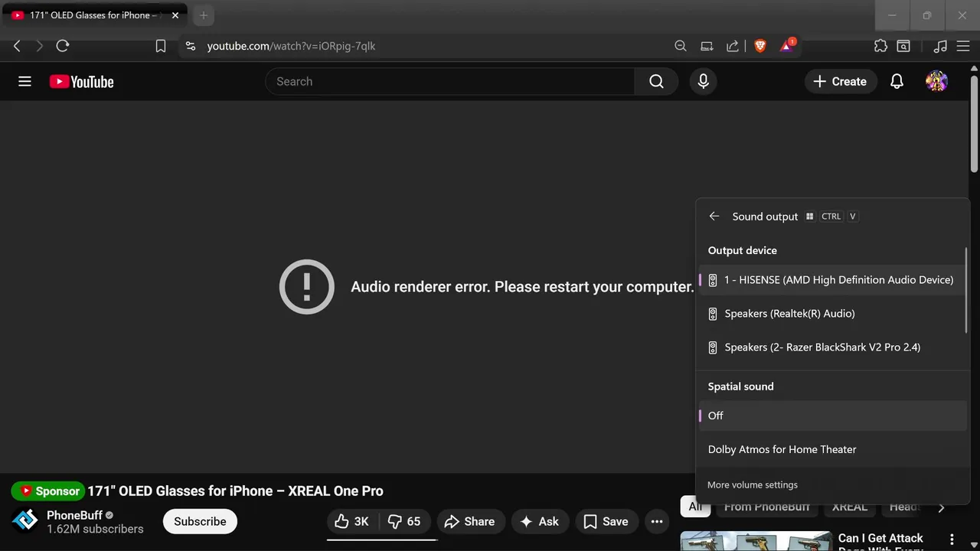Search with your voice microphone
The image size is (980, 551).
pos(703,81)
